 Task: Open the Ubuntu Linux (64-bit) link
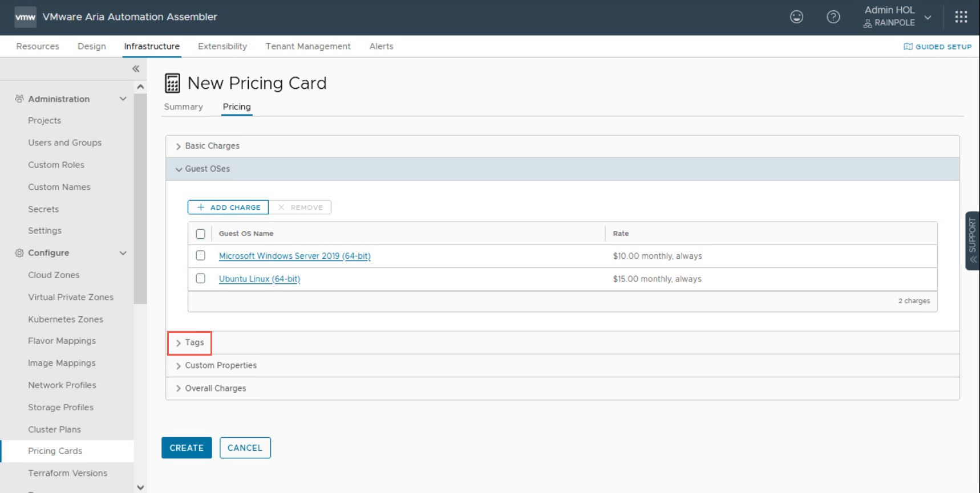pos(259,279)
